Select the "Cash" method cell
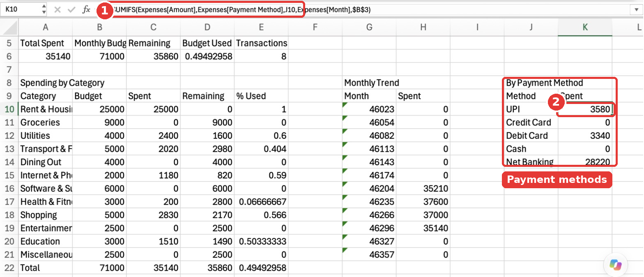644x277 pixels. [531, 149]
